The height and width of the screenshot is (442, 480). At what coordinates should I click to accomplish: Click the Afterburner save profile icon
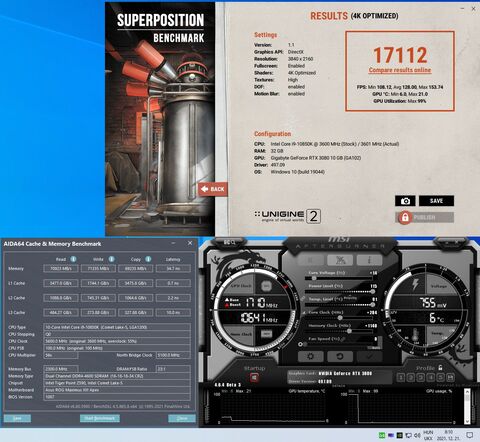tap(450, 377)
